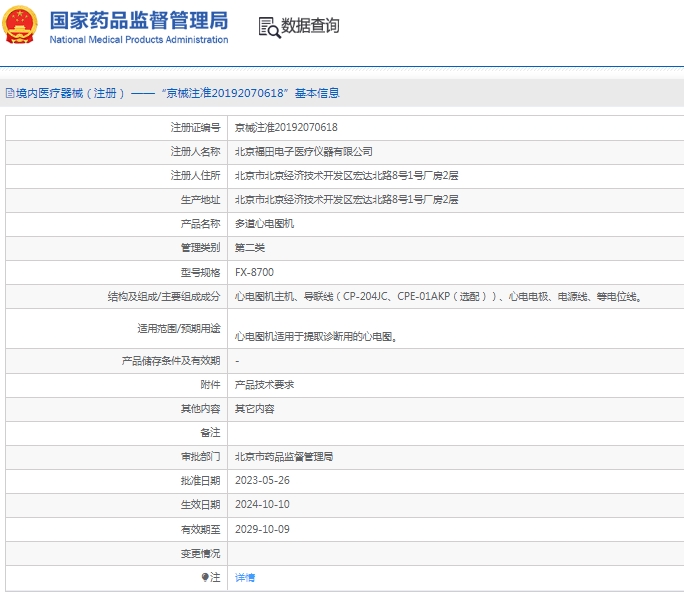Viewport: 684px width, 598px height.
Task: Click the 管理类别 label
Action: point(201,248)
